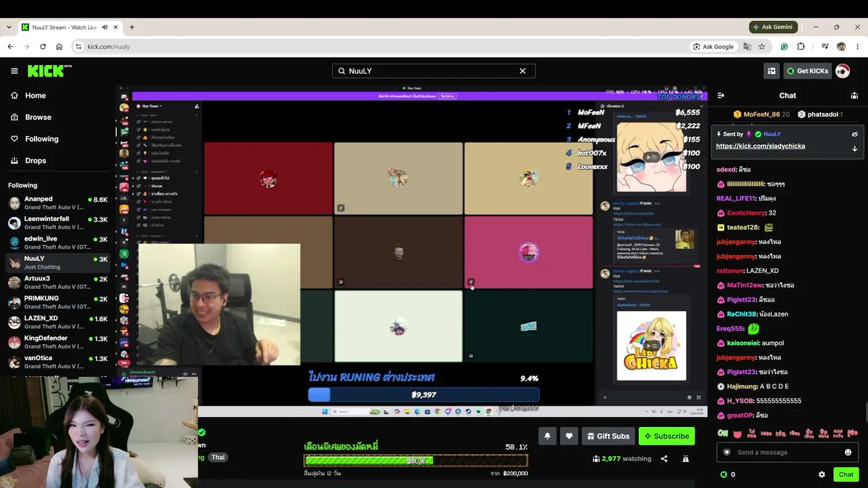868x488 pixels.
Task: Click the Send a message chat field
Action: 787,452
